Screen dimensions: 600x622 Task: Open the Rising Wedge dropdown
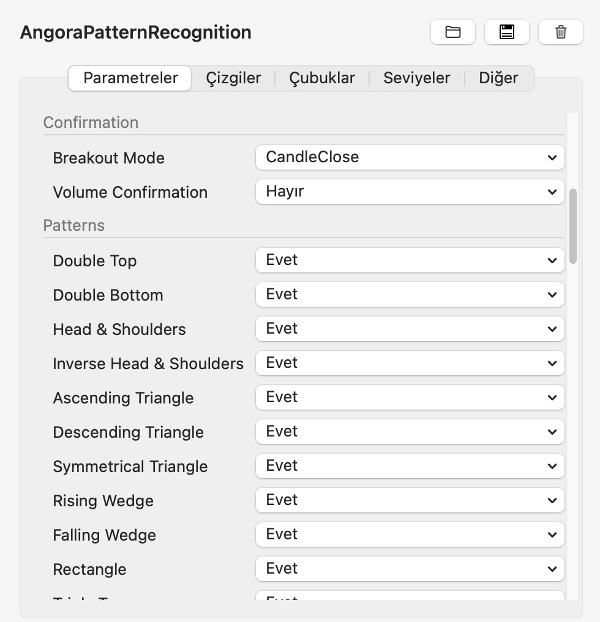(x=410, y=500)
